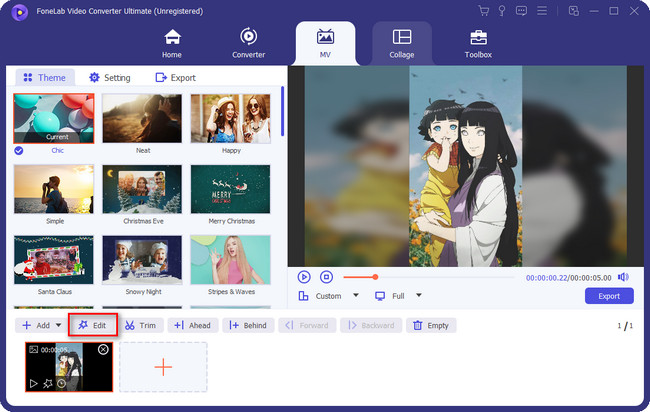650x412 pixels.
Task: Click the Add button
Action: tap(36, 325)
